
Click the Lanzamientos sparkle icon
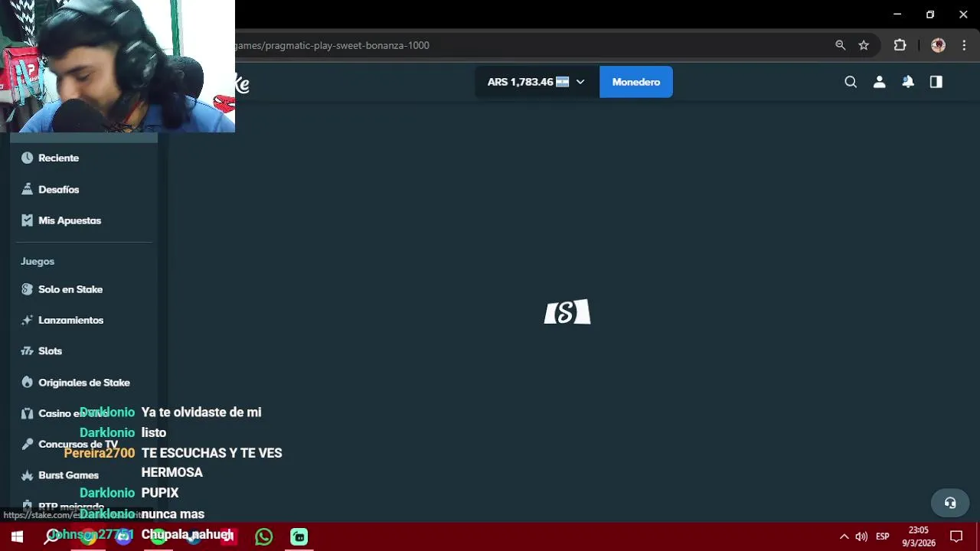point(28,320)
